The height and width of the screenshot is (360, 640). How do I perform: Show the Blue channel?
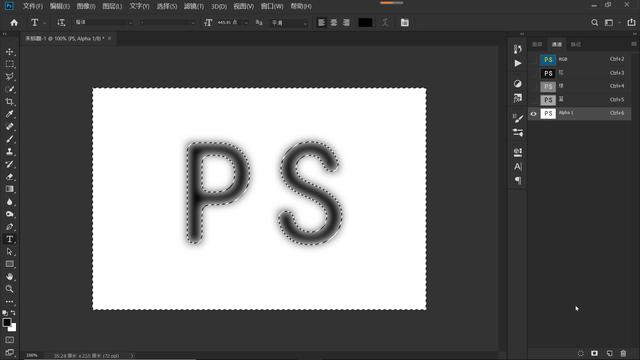533,100
